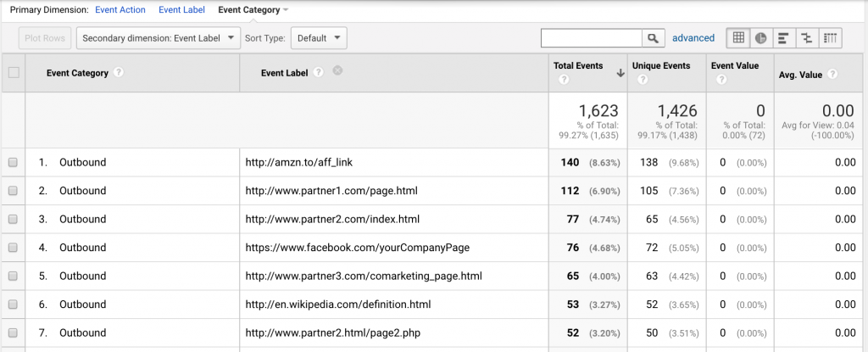Click Unique Events value 72 (5.05%)

tap(672, 247)
